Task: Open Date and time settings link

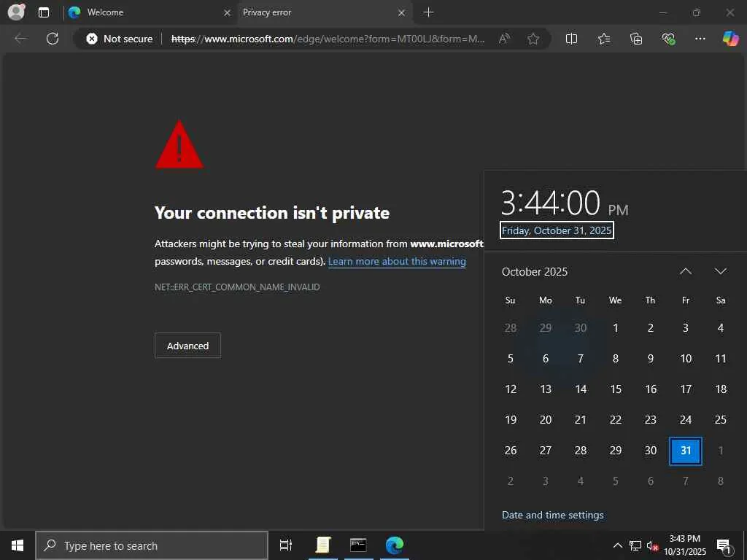Action: (x=553, y=516)
